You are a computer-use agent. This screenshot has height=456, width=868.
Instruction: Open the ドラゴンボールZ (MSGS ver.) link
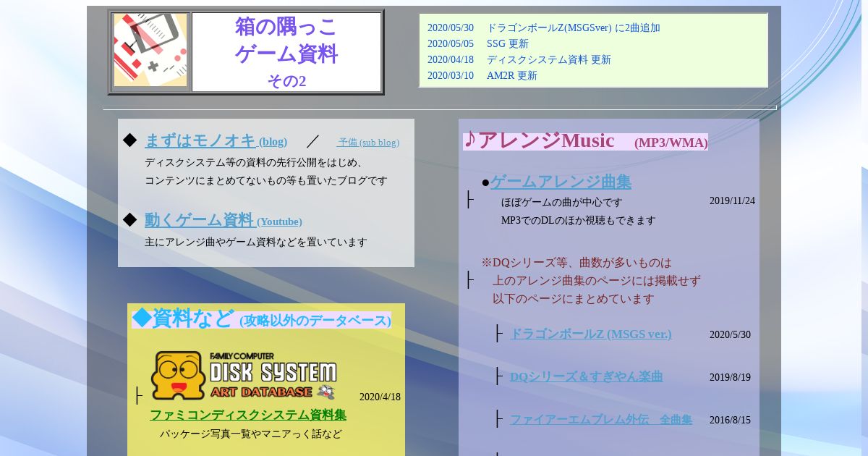click(x=591, y=334)
